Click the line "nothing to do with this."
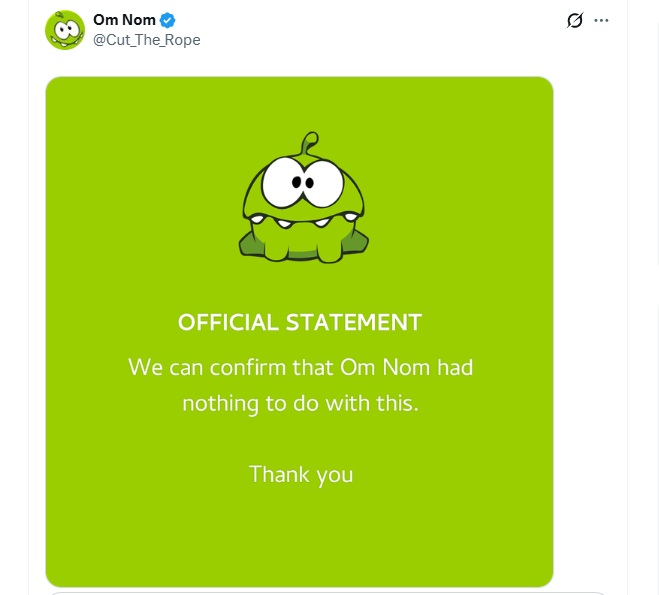Image resolution: width=659 pixels, height=595 pixels. click(x=300, y=404)
